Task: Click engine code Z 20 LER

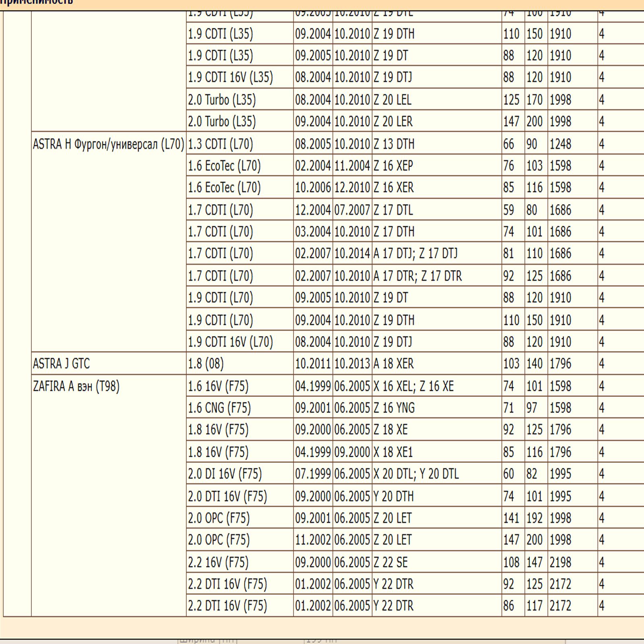Action: tap(393, 122)
